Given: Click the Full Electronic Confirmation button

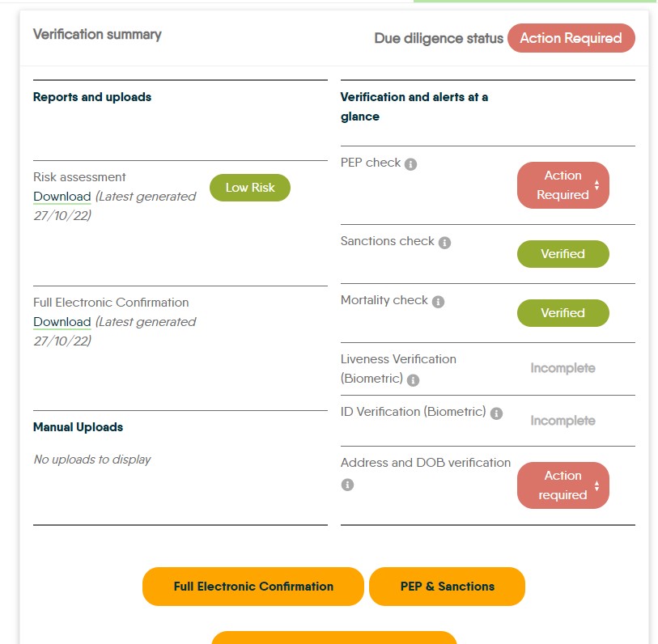Looking at the screenshot, I should 253,587.
